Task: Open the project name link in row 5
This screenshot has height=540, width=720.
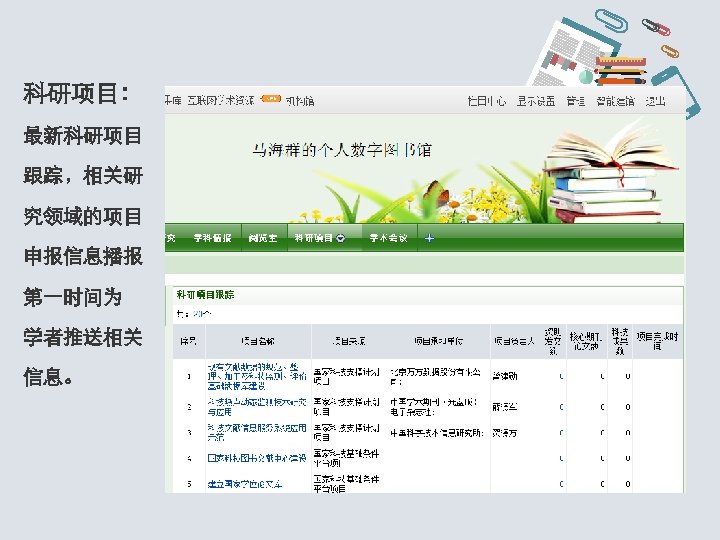Action: click(x=245, y=484)
